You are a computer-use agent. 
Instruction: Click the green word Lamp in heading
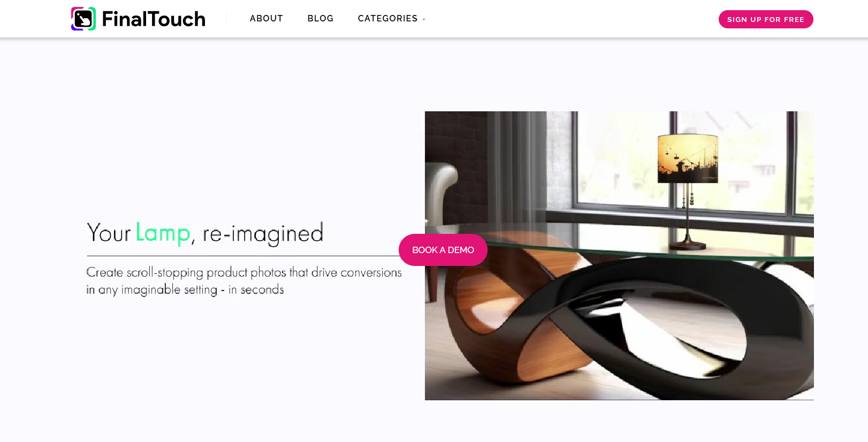point(163,233)
